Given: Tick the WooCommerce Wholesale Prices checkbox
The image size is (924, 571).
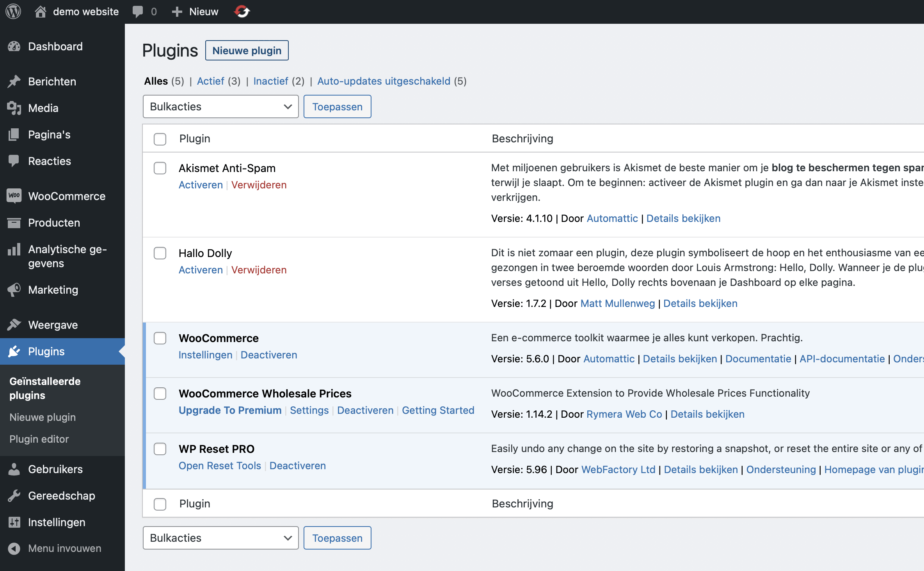Looking at the screenshot, I should coord(160,394).
